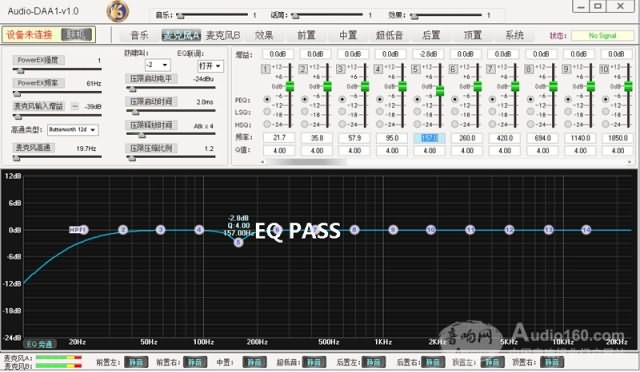Click band number 1 button above its fader
640x372 pixels.
(x=265, y=69)
